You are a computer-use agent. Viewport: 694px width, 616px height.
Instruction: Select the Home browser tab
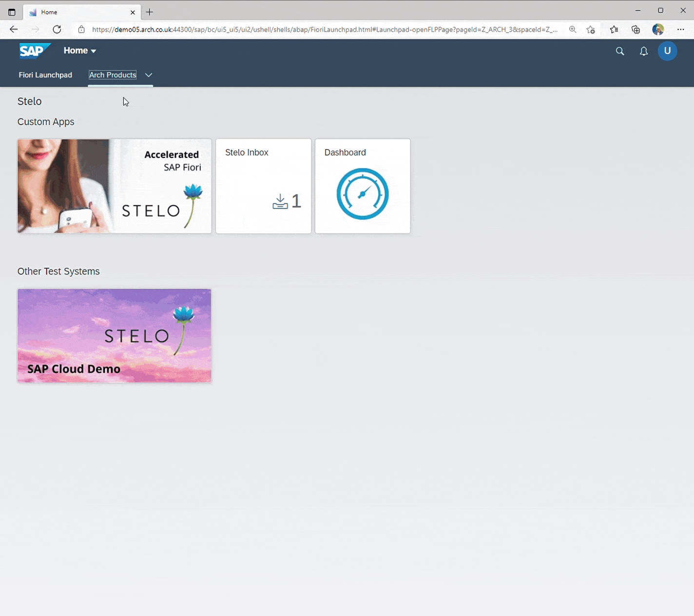82,12
